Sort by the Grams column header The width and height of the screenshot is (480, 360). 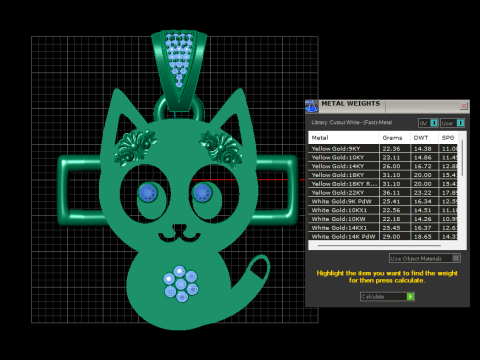point(395,138)
